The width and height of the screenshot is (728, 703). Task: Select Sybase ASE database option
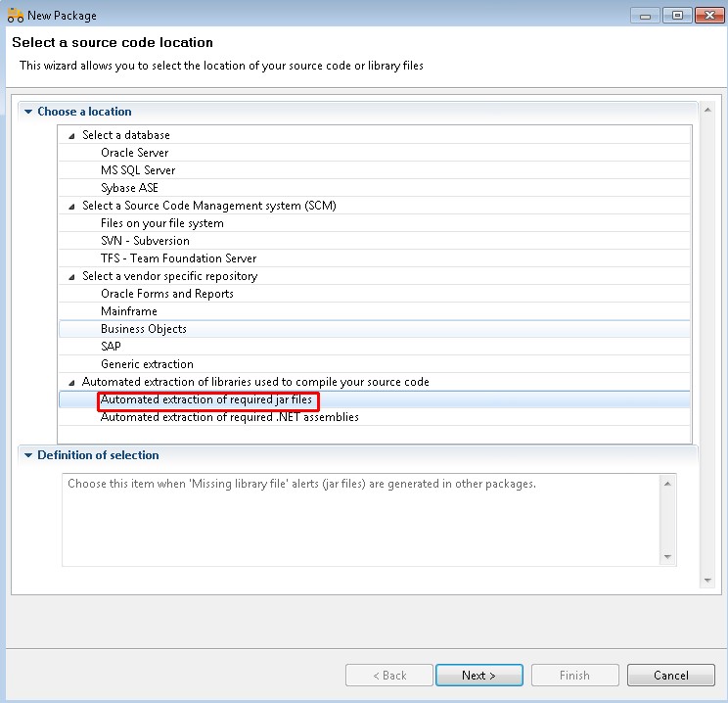pyautogui.click(x=129, y=188)
